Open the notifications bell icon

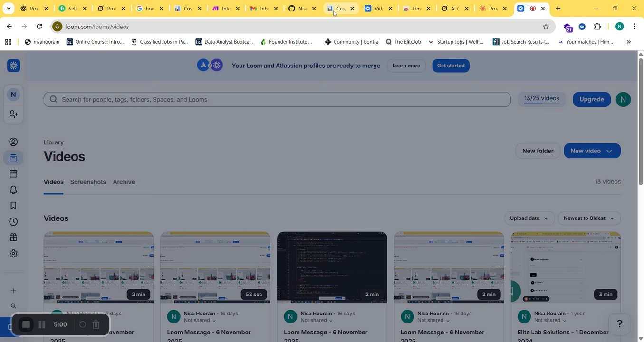(x=13, y=190)
